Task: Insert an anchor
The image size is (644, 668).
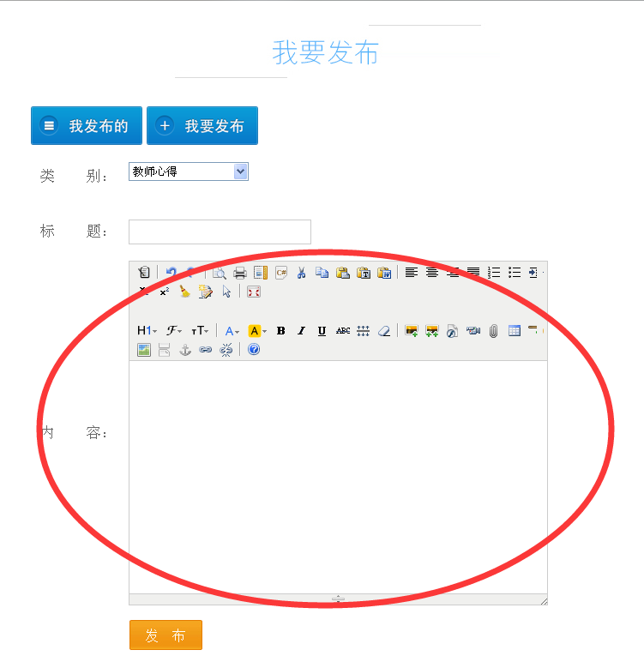Action: 185,350
